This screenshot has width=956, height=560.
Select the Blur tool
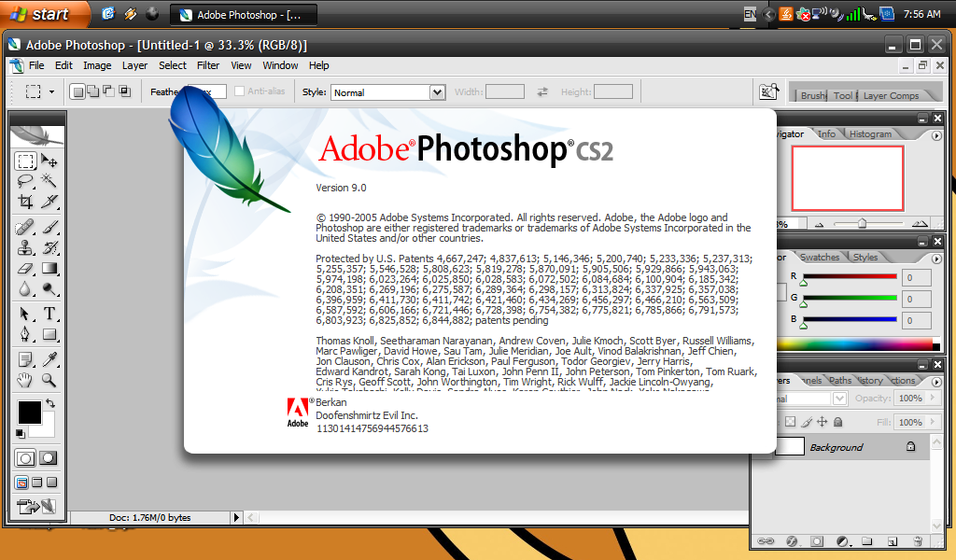25,288
